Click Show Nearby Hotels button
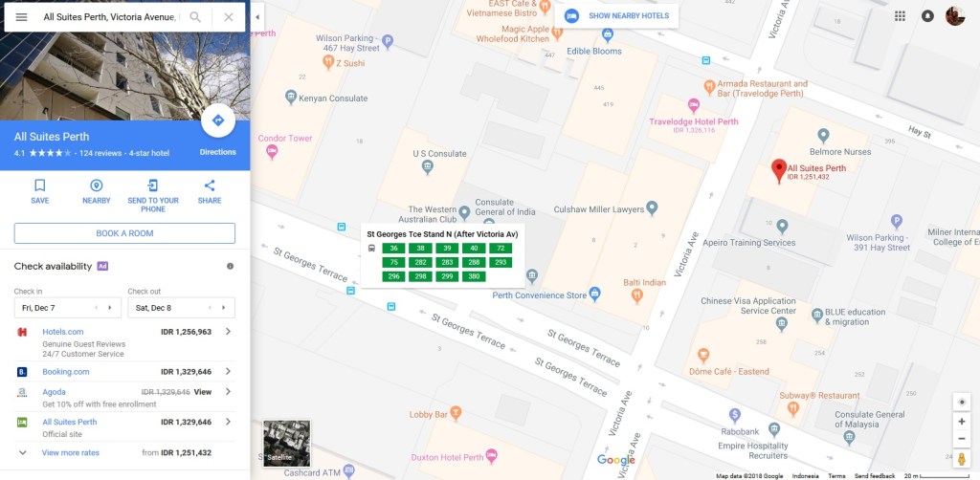 616,16
